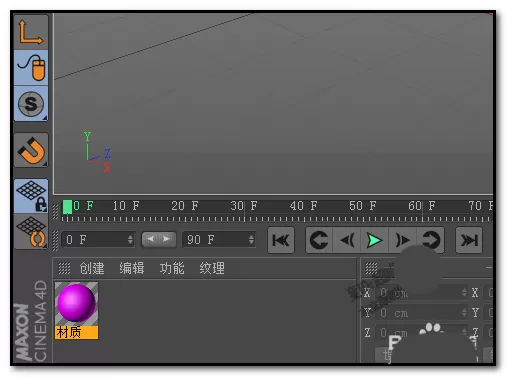
Task: Toggle the viewport solo S icon
Action: coord(31,104)
